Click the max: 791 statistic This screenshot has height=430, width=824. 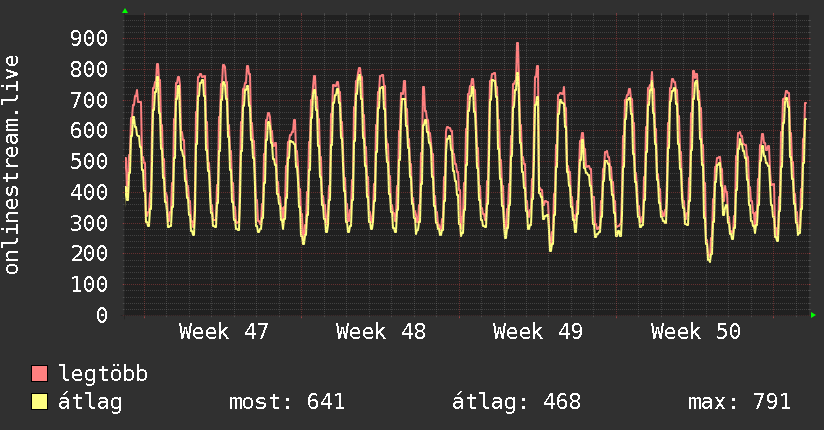739,402
